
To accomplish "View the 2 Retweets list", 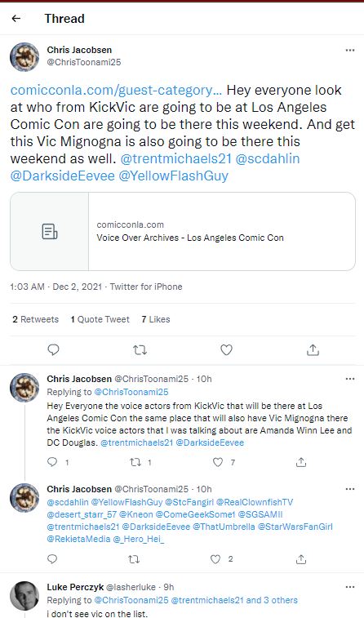I will pos(35,319).
